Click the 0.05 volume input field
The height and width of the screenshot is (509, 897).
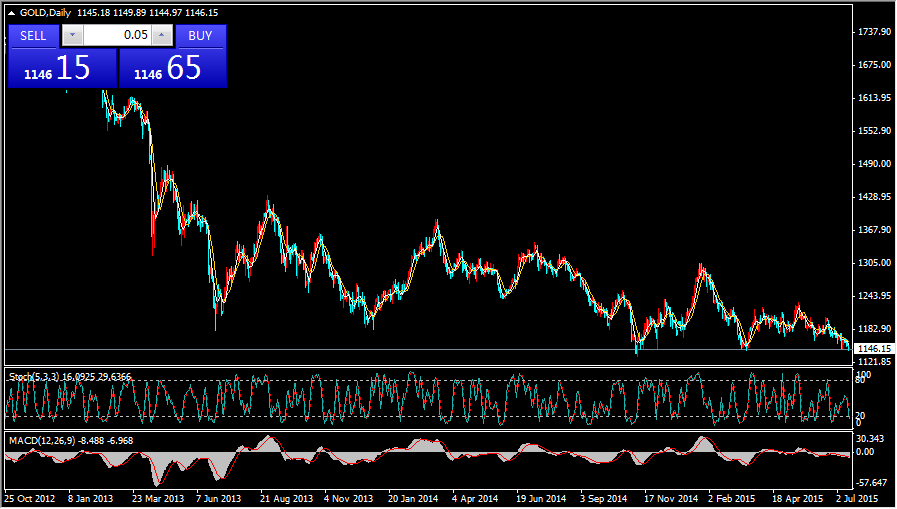[x=117, y=36]
